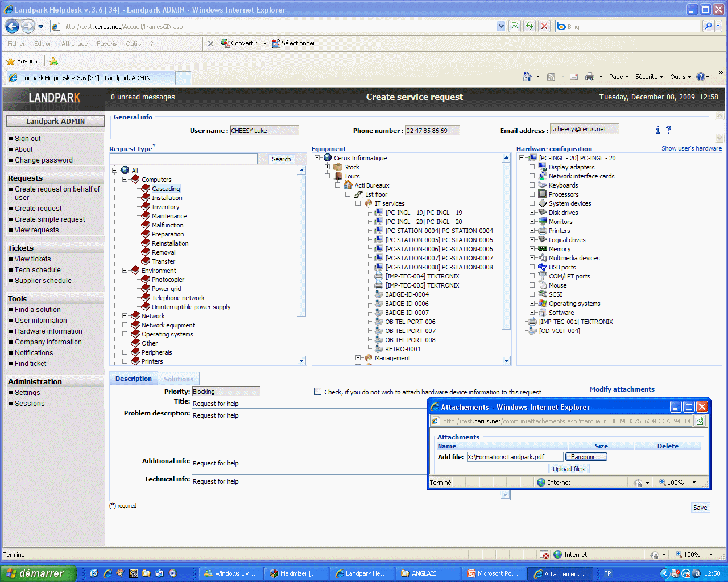Expand the Network request type node
This screenshot has width=728, height=582.
click(125, 315)
